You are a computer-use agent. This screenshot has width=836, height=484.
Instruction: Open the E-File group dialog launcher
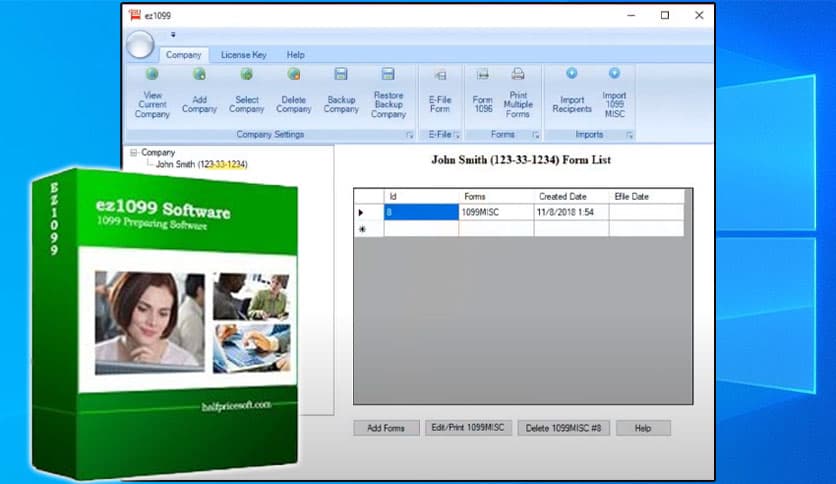click(457, 135)
